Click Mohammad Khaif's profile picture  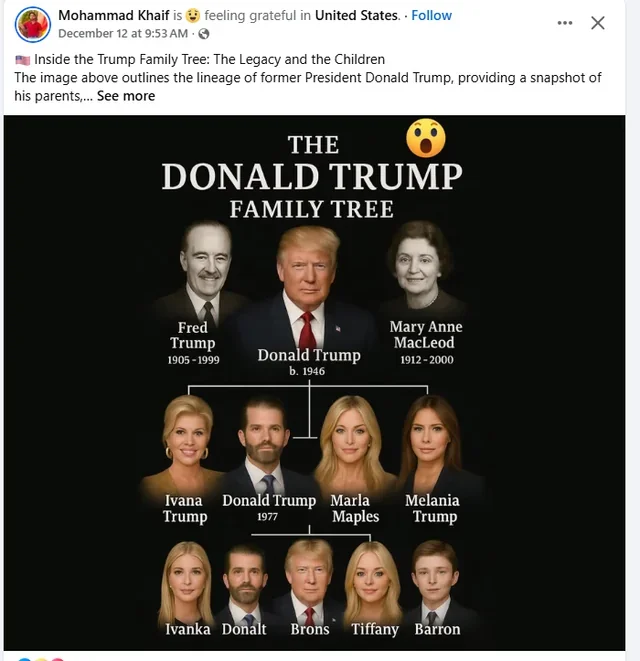pos(33,24)
